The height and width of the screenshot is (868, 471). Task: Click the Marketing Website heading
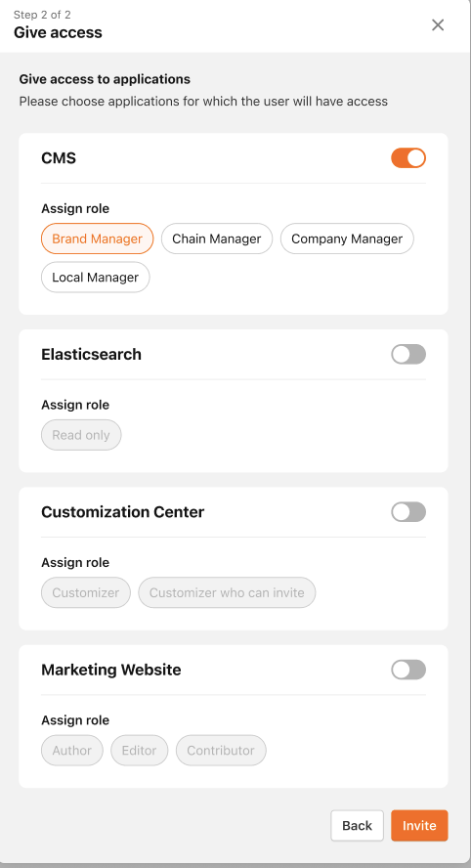coord(111,670)
